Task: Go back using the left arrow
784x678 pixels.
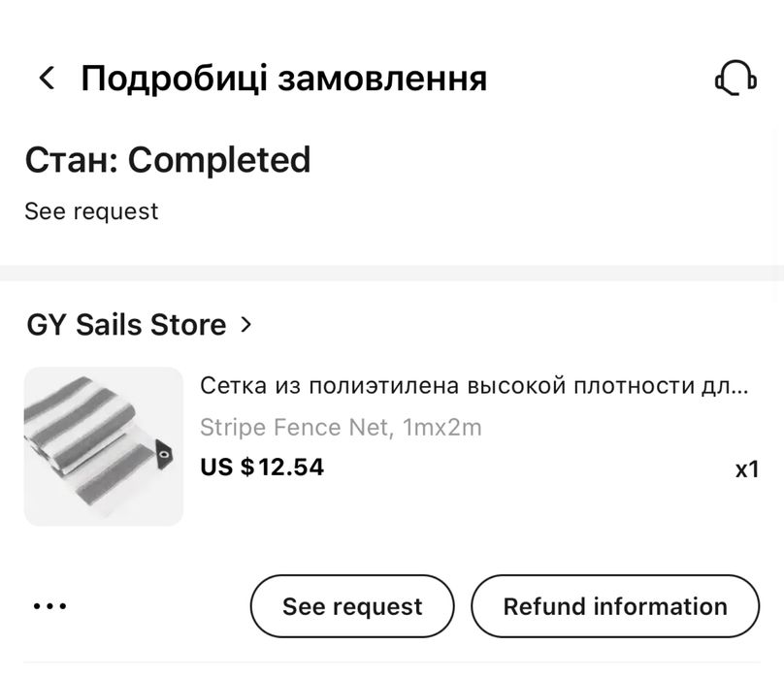Action: (46, 79)
